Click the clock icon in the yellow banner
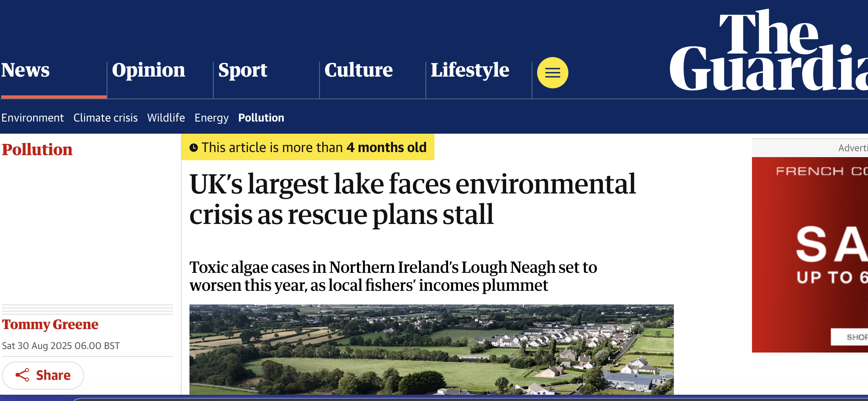Screen dimensions: 868x401 (195, 147)
